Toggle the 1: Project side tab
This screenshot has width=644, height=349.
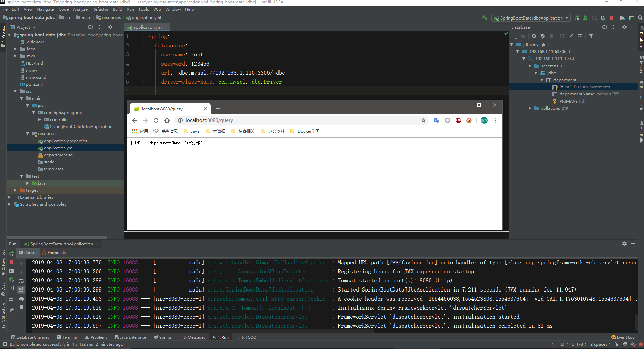tap(3, 36)
